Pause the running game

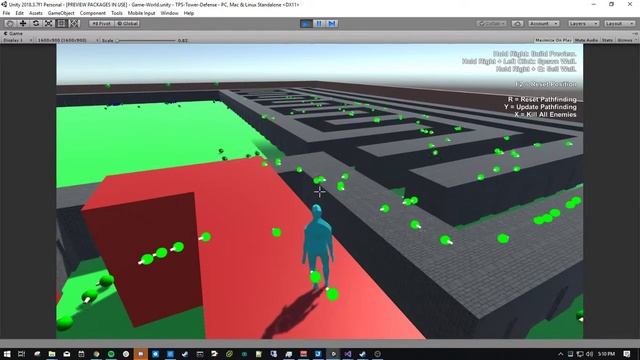point(319,24)
